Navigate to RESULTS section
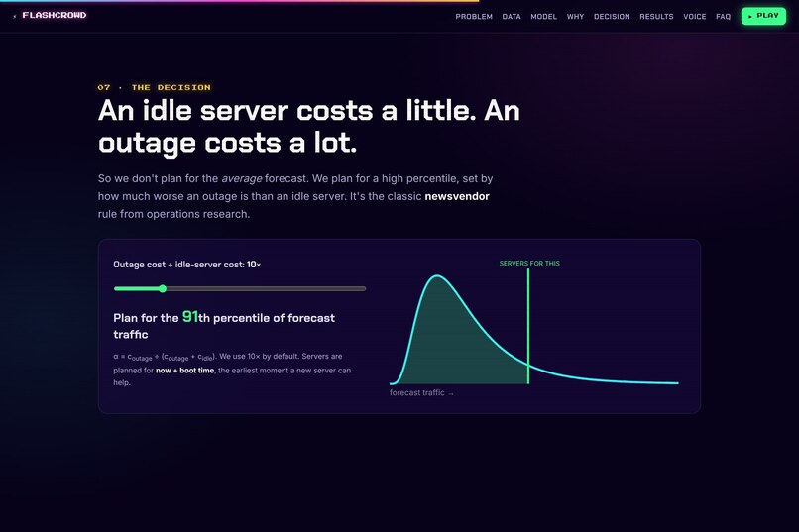 coord(656,16)
